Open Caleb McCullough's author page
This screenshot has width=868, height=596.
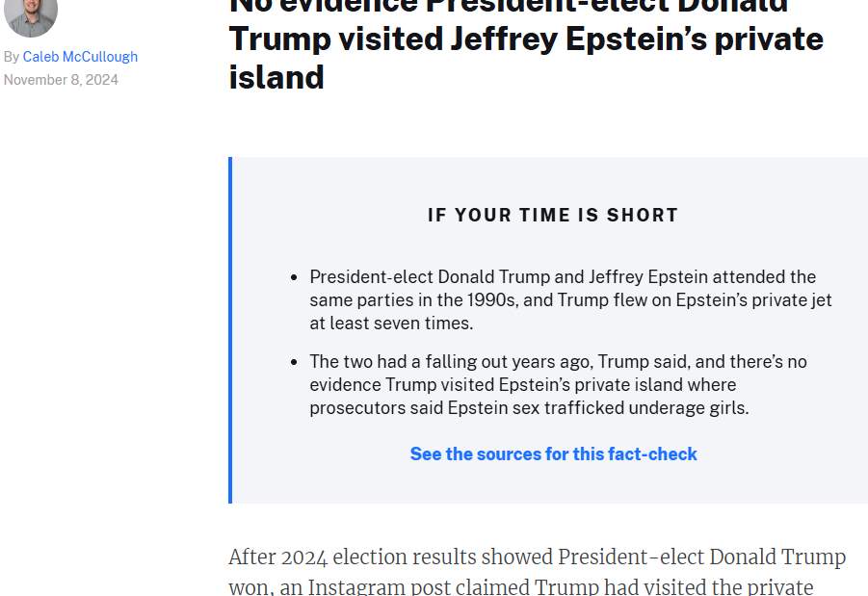tap(80, 57)
